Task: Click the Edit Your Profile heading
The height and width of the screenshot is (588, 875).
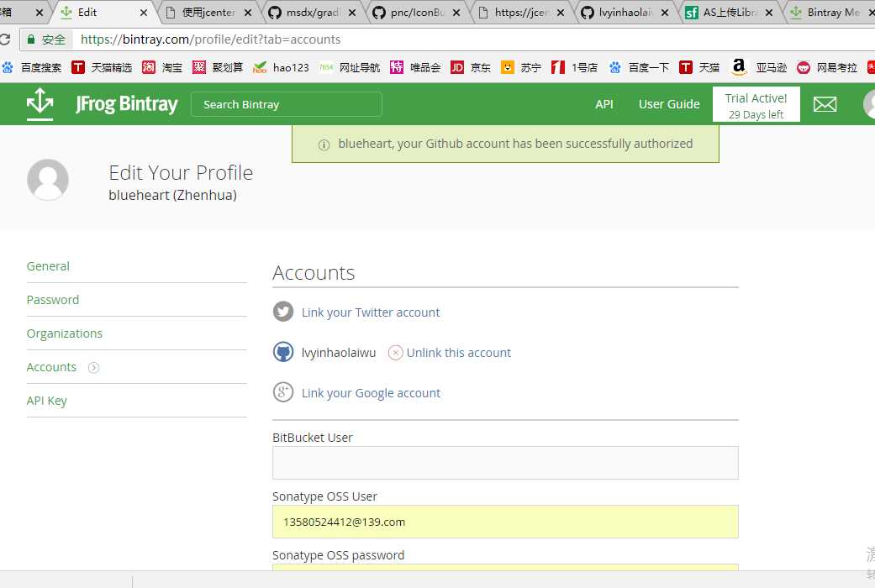Action: (x=181, y=173)
